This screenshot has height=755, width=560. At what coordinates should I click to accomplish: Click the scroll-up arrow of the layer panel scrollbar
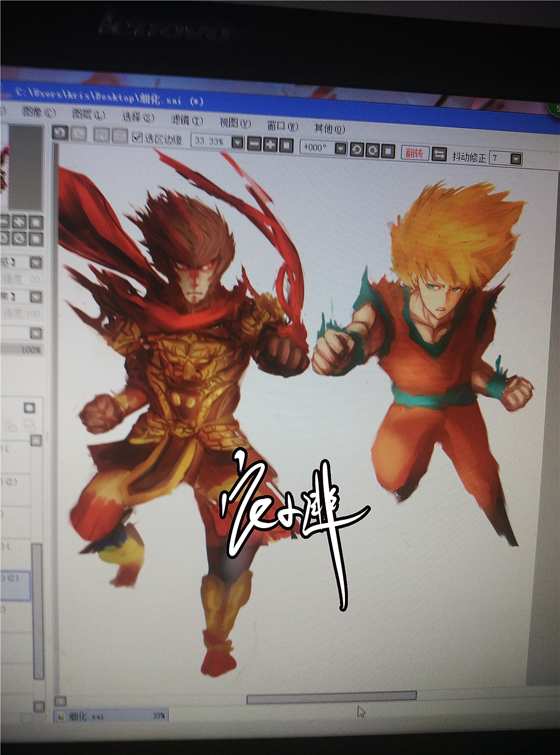(x=36, y=441)
